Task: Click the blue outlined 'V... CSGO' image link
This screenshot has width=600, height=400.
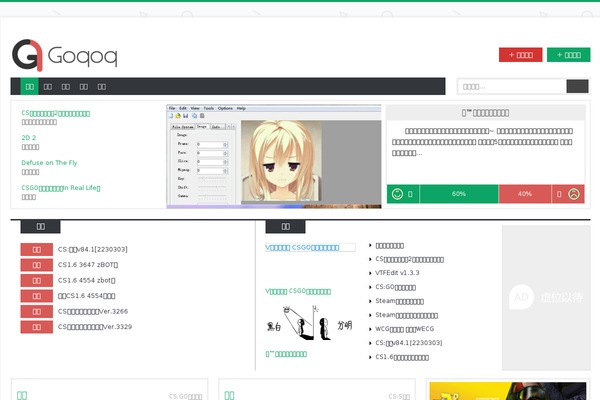Action: [310, 248]
